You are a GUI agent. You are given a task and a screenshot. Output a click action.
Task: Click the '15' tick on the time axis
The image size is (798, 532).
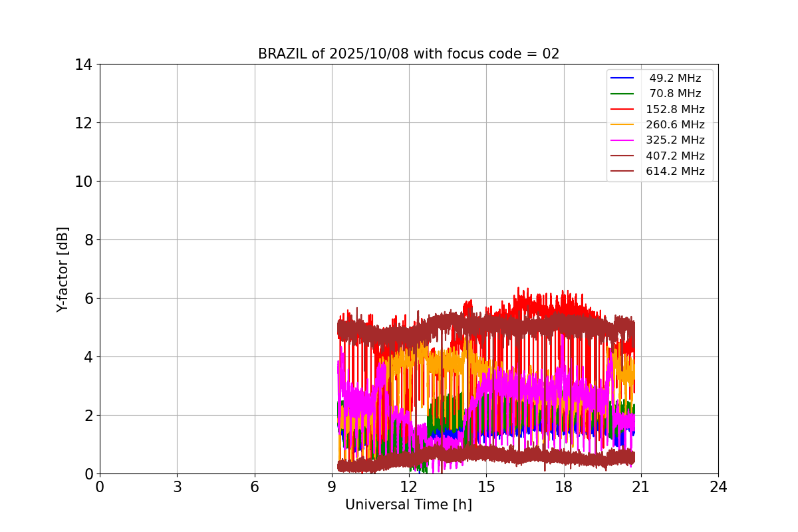[486, 487]
